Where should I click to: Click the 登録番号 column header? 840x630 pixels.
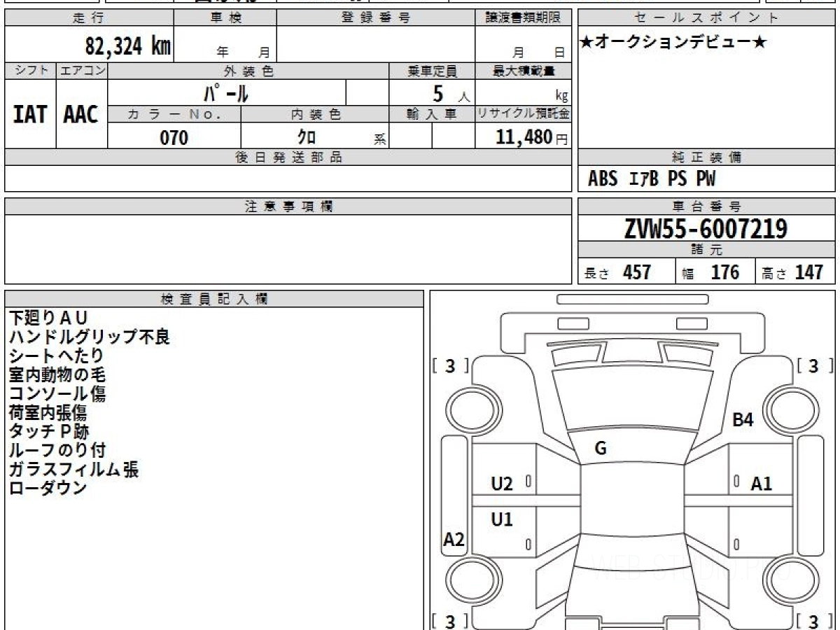(376, 19)
